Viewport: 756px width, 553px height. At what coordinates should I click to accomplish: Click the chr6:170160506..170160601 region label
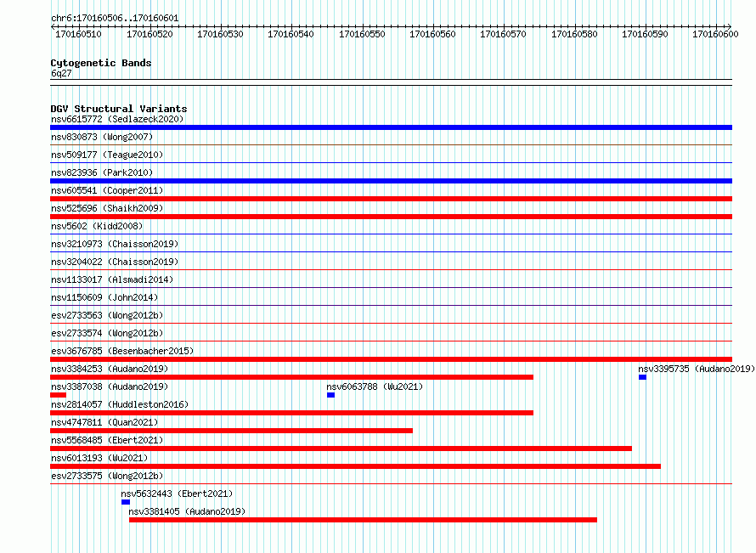coord(115,18)
